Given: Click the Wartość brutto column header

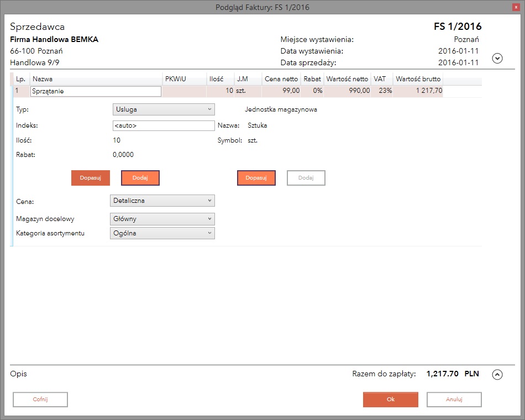Looking at the screenshot, I should coord(418,79).
